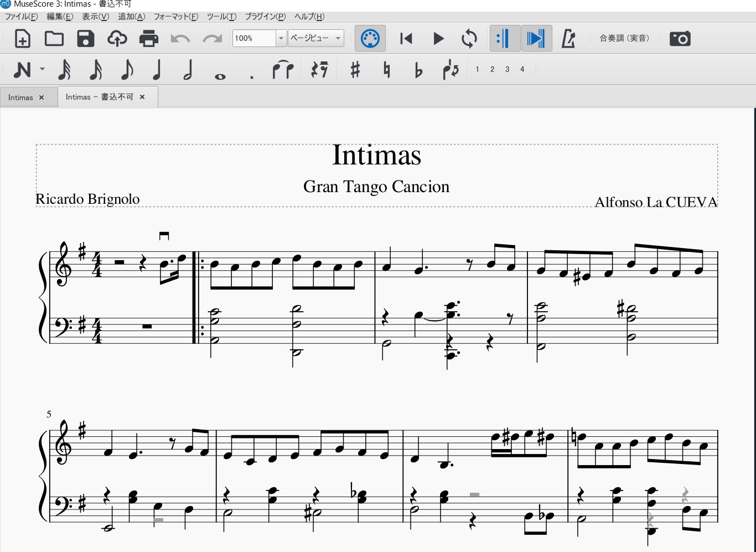Image resolution: width=756 pixels, height=552 pixels.
Task: Select the subtitle Gran Tango Cancion
Action: (x=376, y=187)
